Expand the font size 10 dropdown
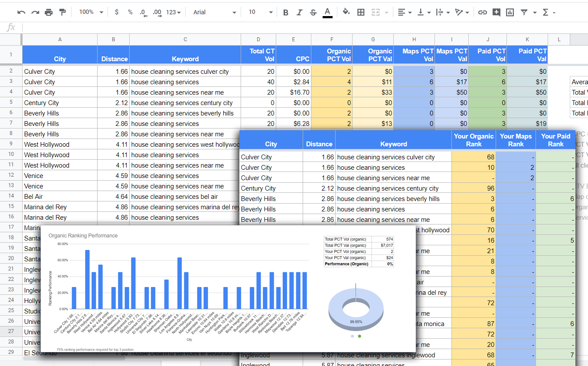The height and width of the screenshot is (366, 588). click(260, 12)
